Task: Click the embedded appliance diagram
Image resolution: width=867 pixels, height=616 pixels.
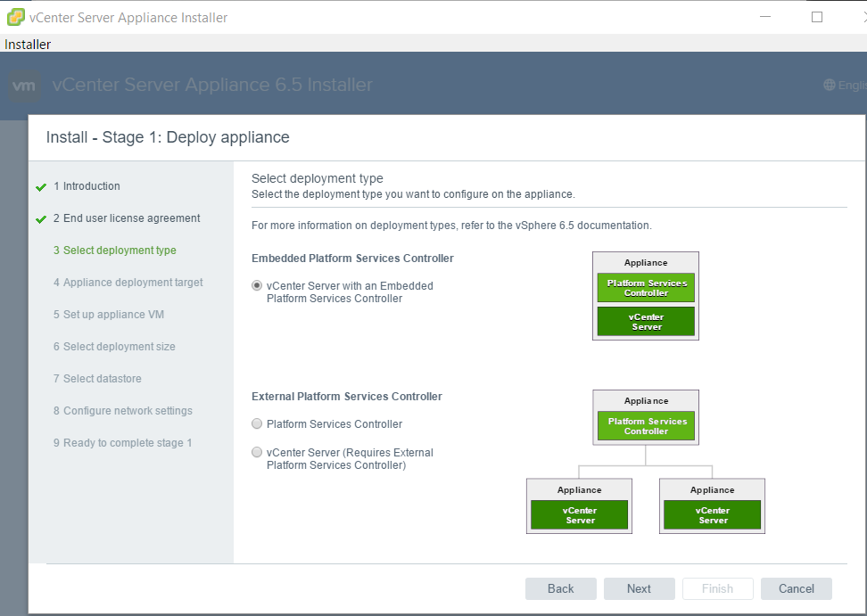Action: (646, 296)
